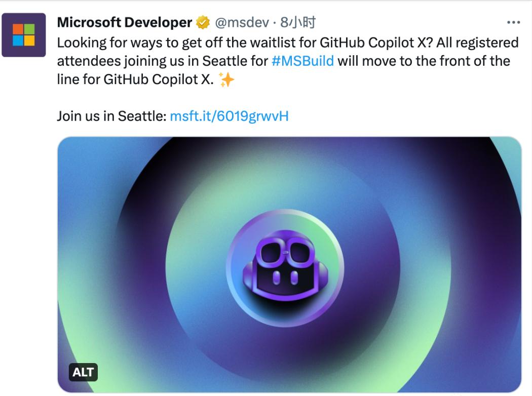Follow the msft.it/6019grwvH link
The image size is (532, 396).
click(229, 116)
